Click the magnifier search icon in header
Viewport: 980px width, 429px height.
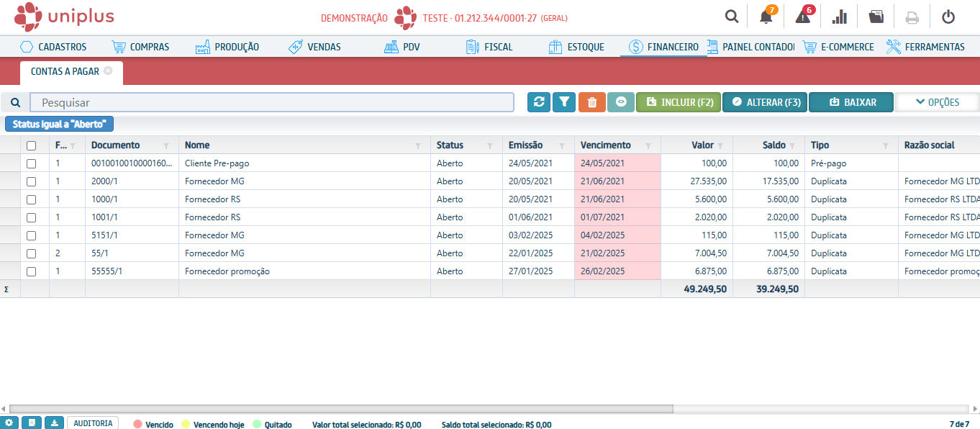tap(732, 17)
